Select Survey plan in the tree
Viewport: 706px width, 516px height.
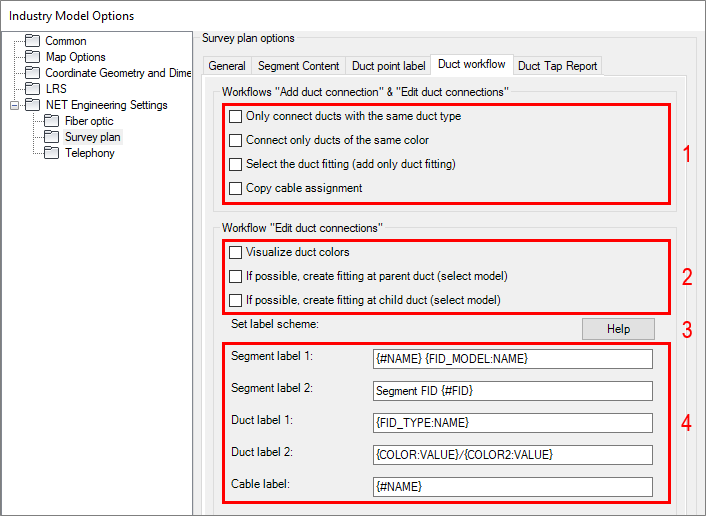tap(92, 137)
